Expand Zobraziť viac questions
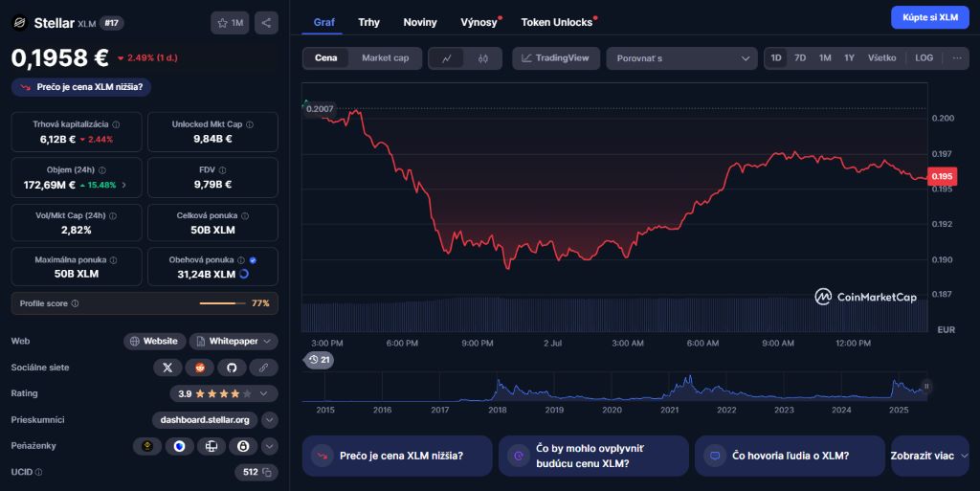Screen dimensions: 980x491 point(929,456)
